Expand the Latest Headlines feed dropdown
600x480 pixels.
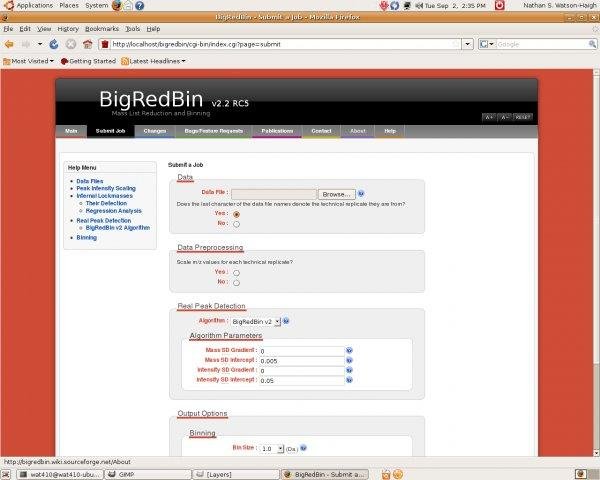(153, 61)
